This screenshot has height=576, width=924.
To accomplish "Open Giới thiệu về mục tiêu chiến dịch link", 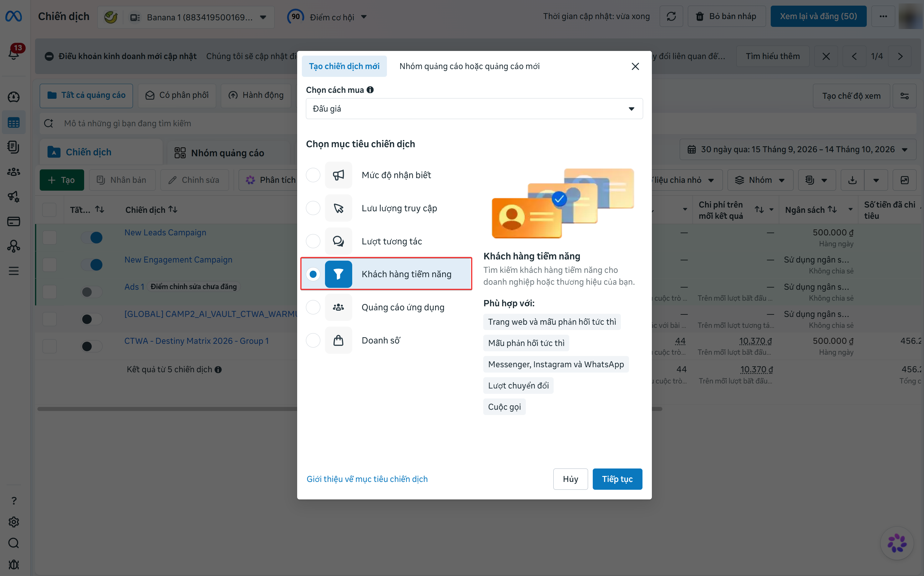I will [367, 479].
